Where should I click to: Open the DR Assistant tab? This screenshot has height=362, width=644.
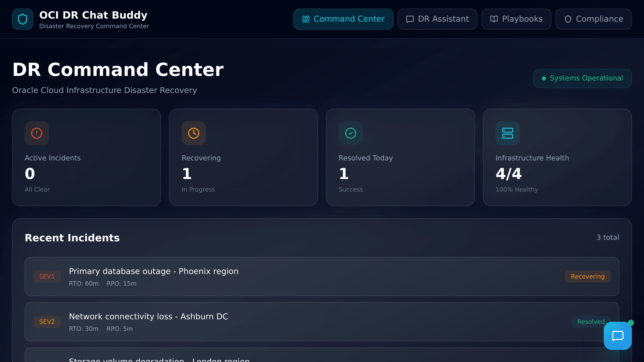click(x=437, y=19)
